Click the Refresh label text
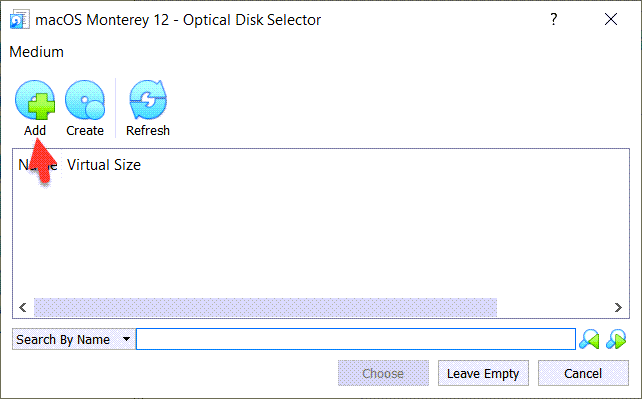642x399 pixels. click(x=148, y=131)
